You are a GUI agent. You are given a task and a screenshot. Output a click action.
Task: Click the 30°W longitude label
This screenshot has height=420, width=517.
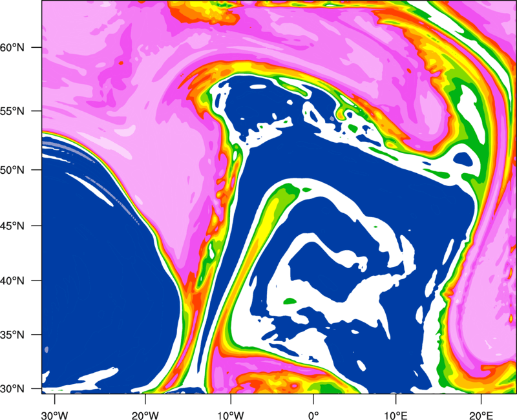54,415
